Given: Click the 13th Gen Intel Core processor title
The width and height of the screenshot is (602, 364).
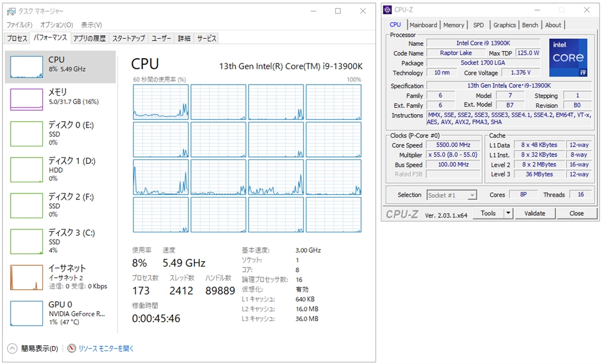Looking at the screenshot, I should coord(290,66).
